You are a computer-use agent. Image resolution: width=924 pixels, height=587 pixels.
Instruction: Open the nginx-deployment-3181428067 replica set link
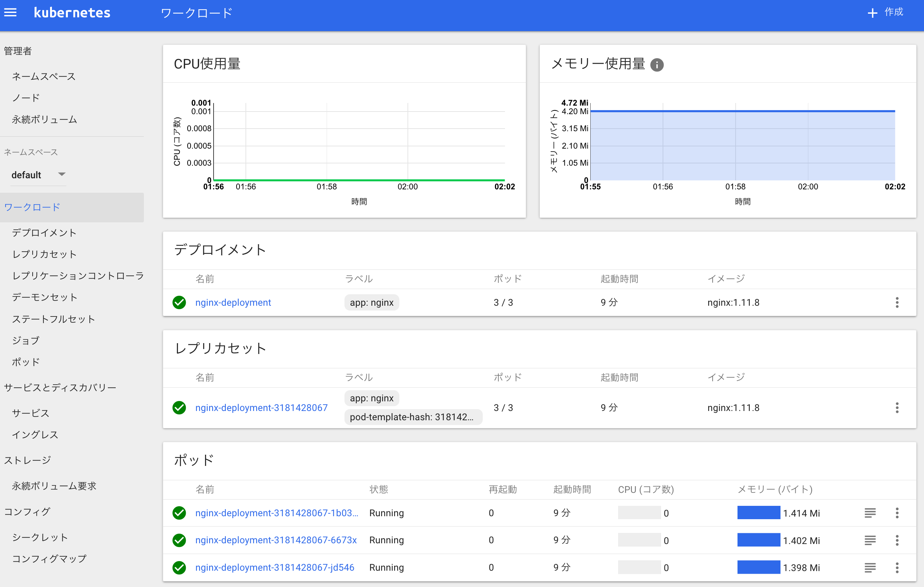tap(261, 408)
